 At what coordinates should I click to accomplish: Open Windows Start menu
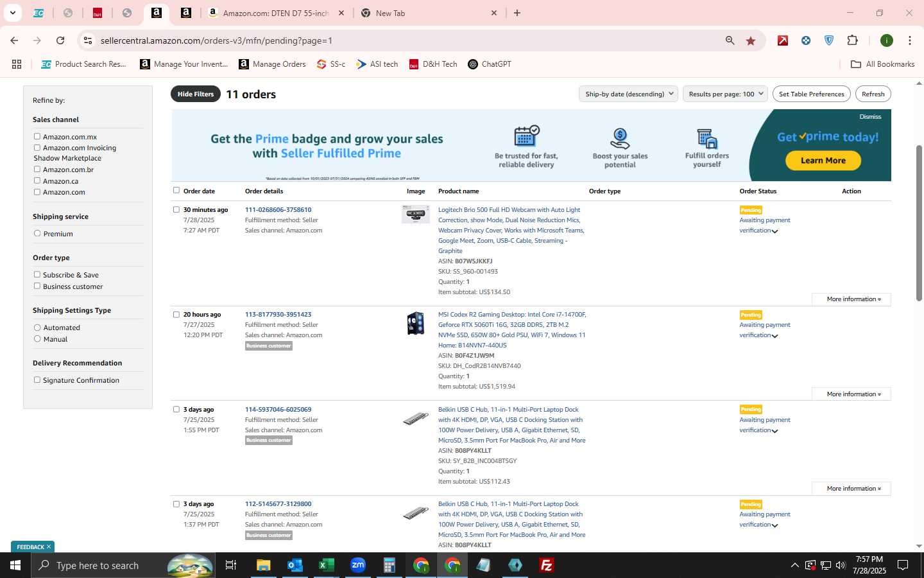tap(15, 565)
